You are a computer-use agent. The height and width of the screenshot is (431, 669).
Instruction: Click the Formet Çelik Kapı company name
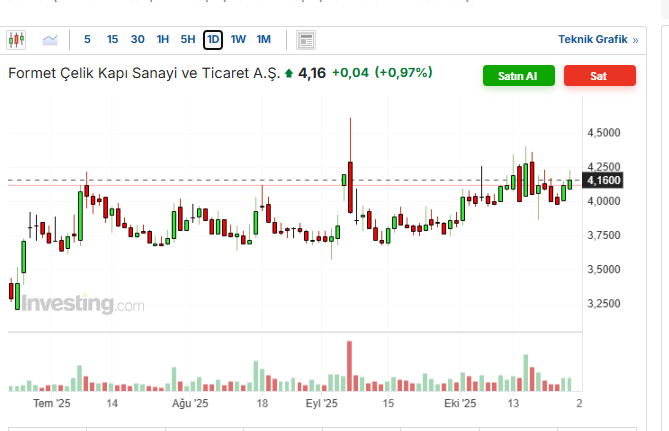144,73
